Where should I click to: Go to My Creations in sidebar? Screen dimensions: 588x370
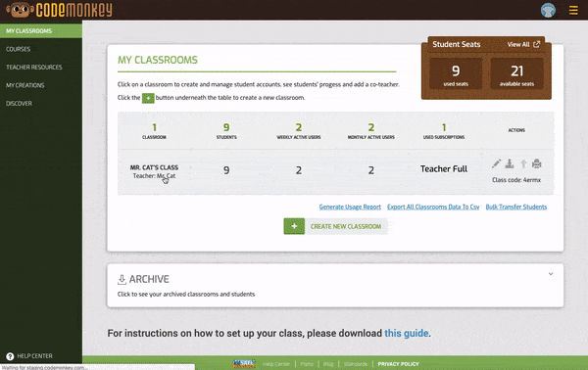(x=24, y=85)
